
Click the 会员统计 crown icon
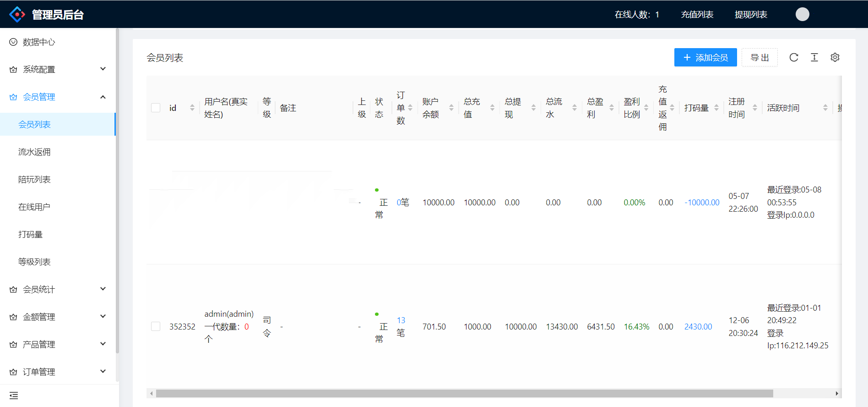coord(13,290)
